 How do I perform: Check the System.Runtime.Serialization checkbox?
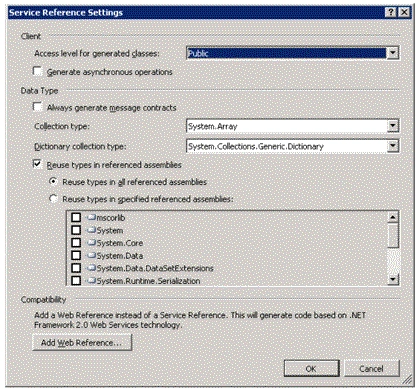tap(76, 281)
